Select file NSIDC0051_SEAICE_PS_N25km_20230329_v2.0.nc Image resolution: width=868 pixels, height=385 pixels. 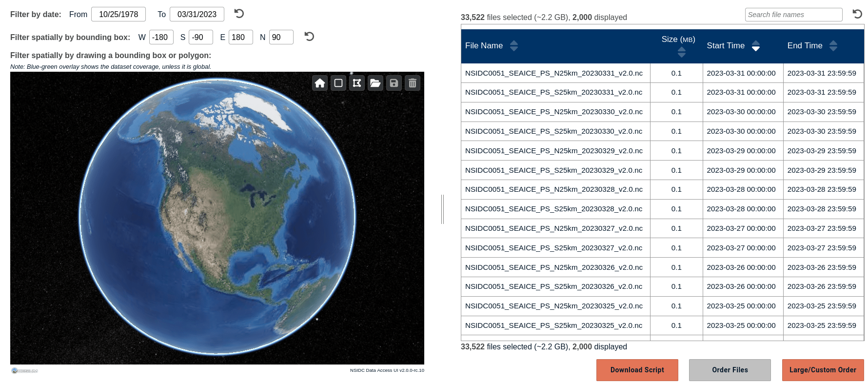(554, 151)
